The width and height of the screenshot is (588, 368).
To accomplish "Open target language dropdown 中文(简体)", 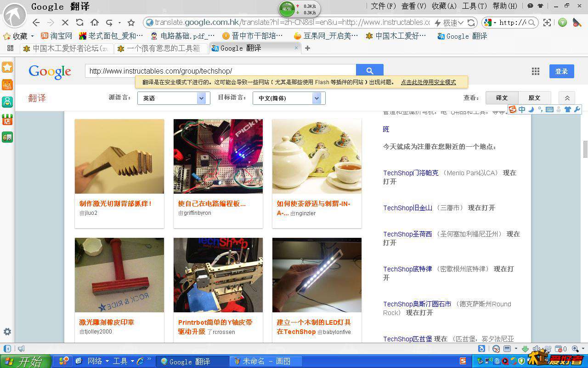I will 289,98.
